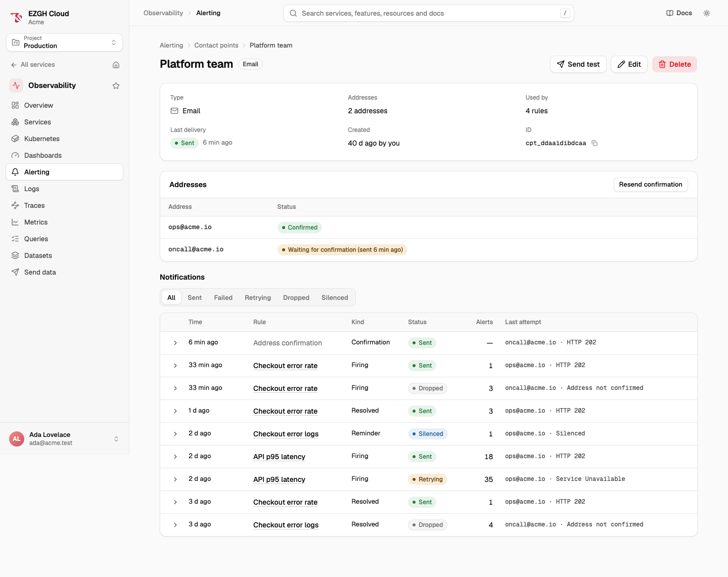
Task: Click the Confirmed status badge for ops@acme.io
Action: (x=300, y=228)
